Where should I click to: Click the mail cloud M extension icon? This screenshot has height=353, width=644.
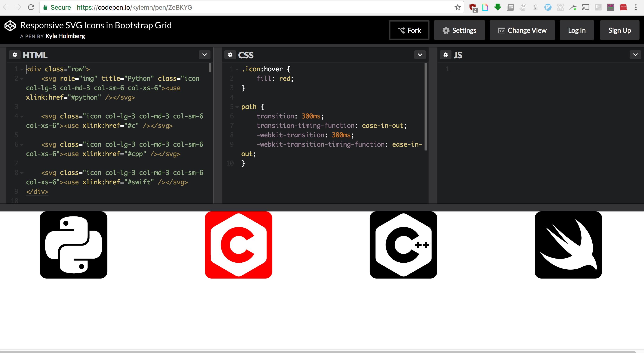tap(523, 7)
